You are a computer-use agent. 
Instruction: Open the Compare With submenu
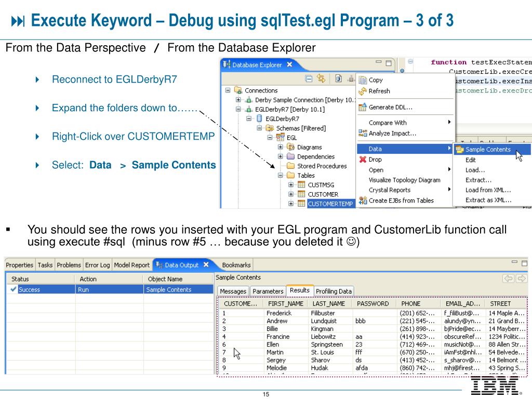tap(405, 123)
